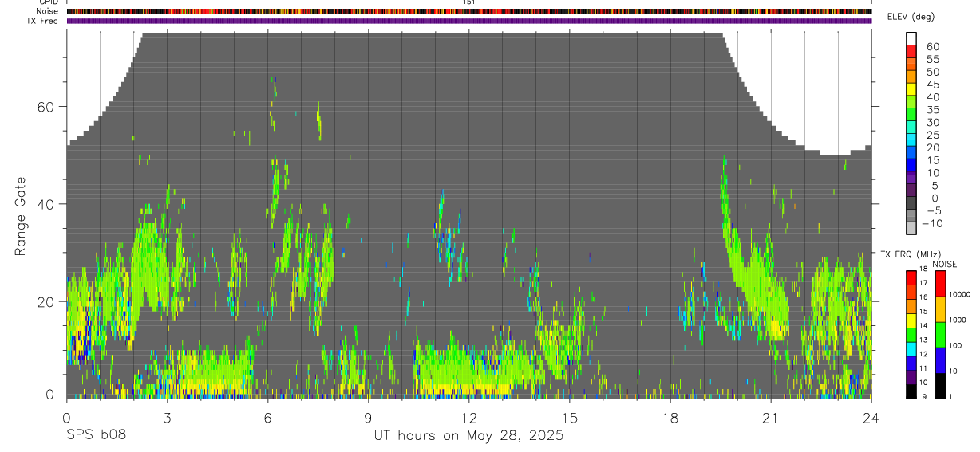Select the black bottom segment of NOISE colorbar
The width and height of the screenshot is (980, 452).
click(941, 386)
